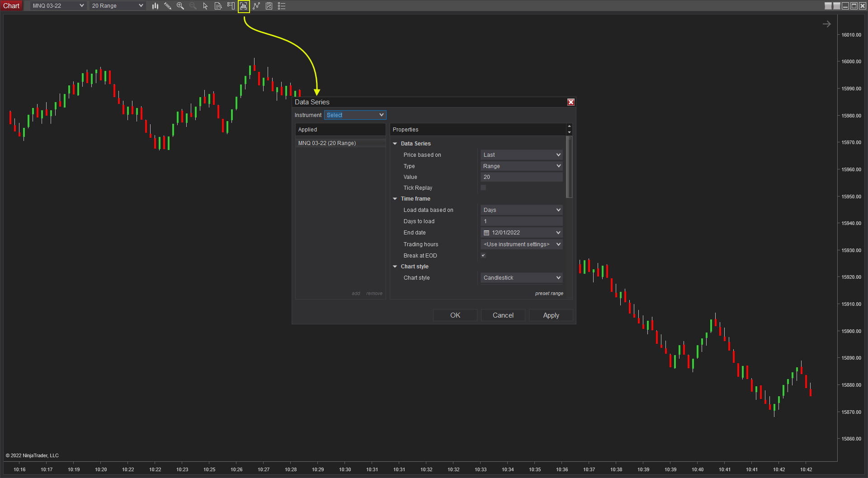Click the Apply button

(x=551, y=315)
